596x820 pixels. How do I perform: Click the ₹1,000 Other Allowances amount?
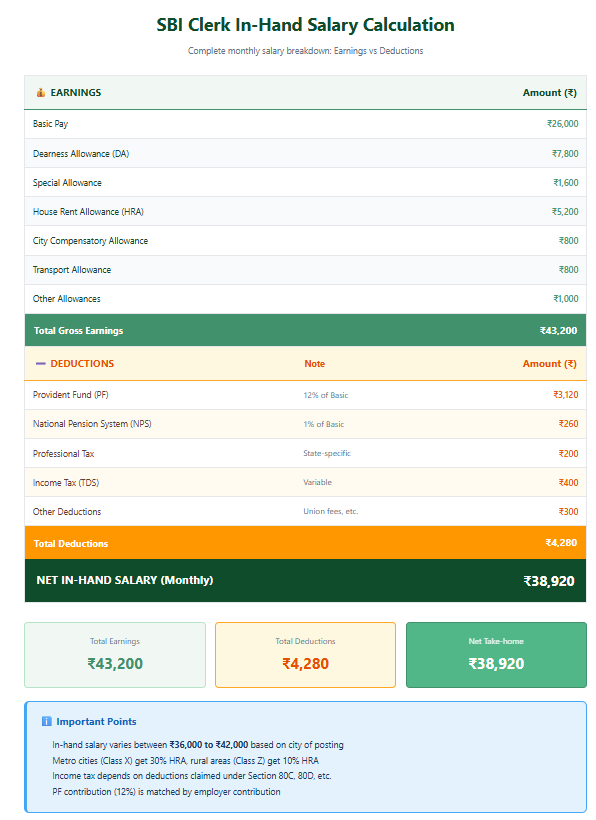566,299
